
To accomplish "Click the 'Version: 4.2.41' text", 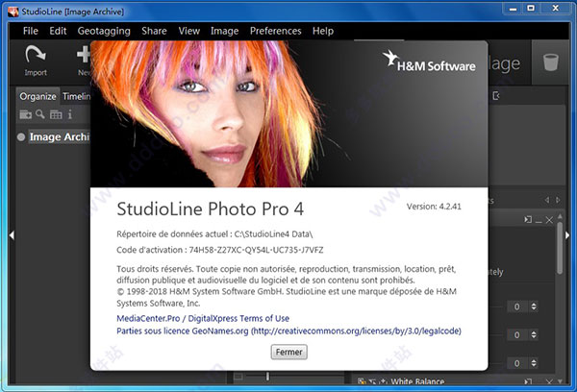I will [x=434, y=207].
